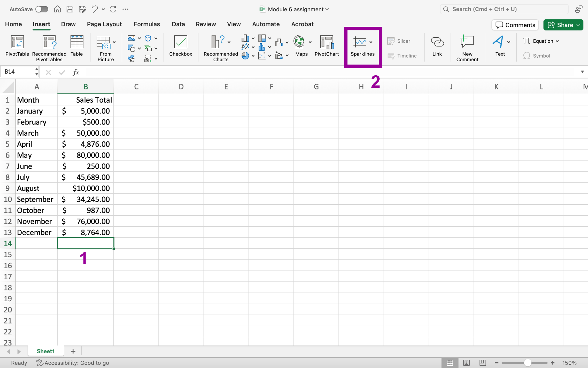Insert a Table
The height and width of the screenshot is (368, 588).
(77, 46)
